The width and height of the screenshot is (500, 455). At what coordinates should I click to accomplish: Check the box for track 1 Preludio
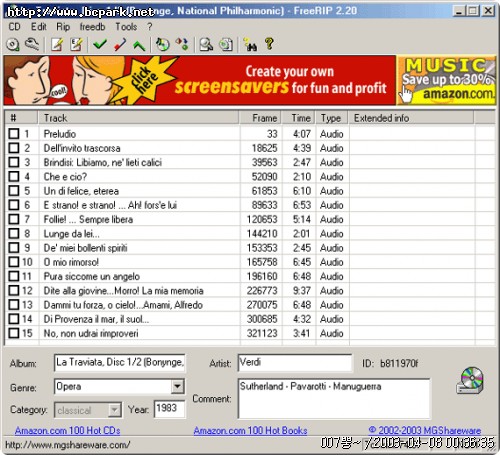pyautogui.click(x=14, y=134)
